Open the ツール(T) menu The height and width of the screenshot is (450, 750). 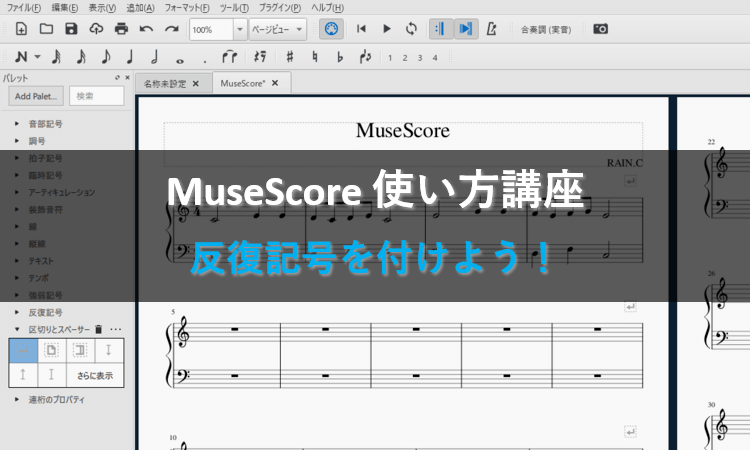pos(234,8)
